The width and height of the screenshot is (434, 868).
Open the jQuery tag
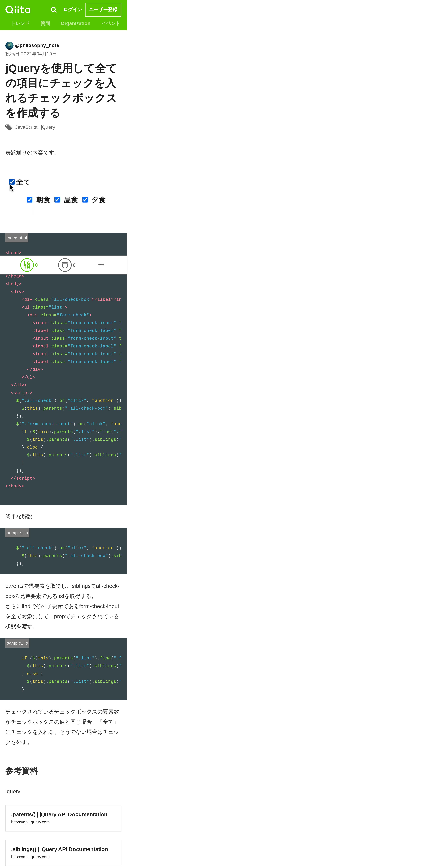[x=48, y=127]
